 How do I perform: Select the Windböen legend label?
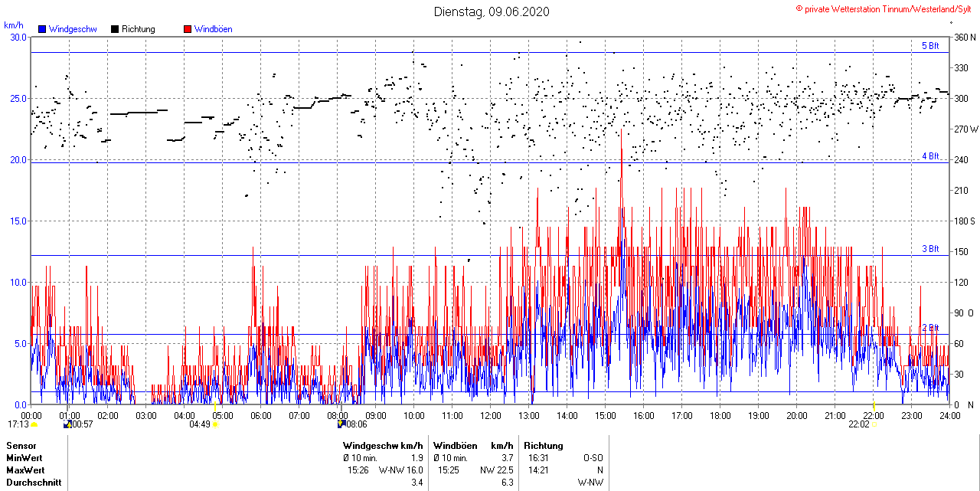click(214, 29)
